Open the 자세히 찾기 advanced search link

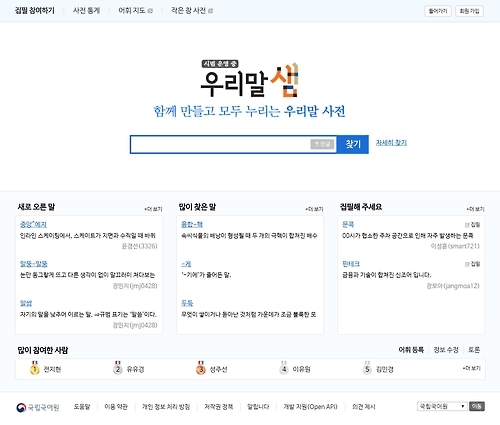(391, 143)
